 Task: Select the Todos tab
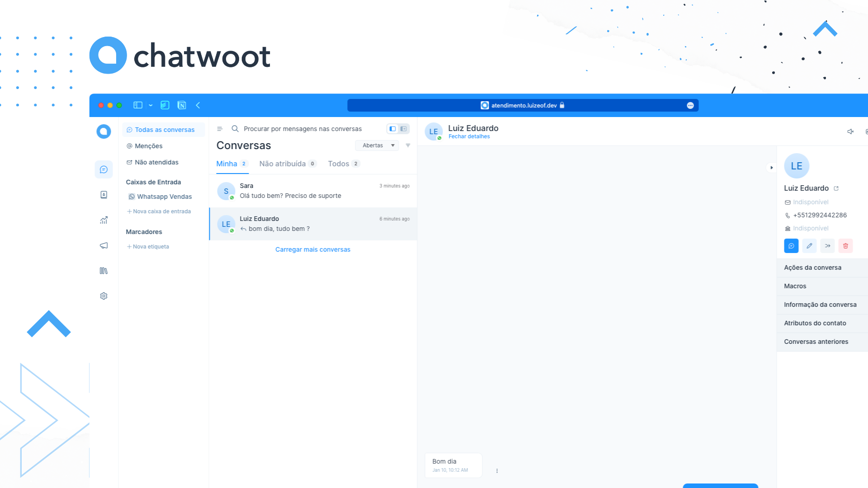(344, 164)
